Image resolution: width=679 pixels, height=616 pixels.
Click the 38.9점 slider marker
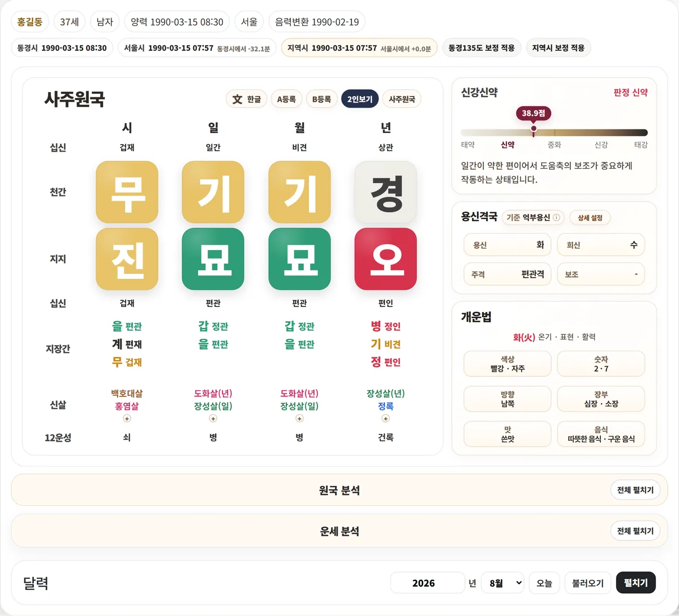coord(534,113)
